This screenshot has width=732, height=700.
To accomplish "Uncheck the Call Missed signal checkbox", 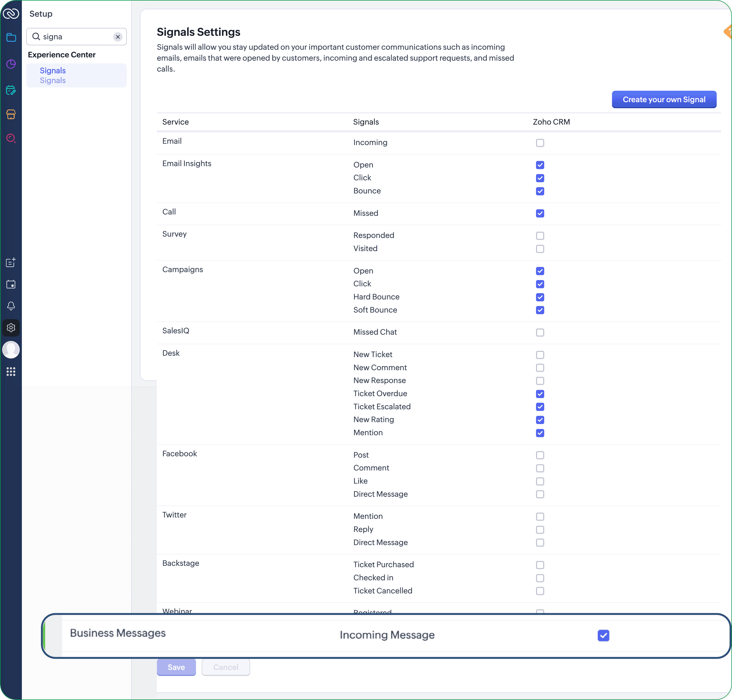I will [540, 213].
